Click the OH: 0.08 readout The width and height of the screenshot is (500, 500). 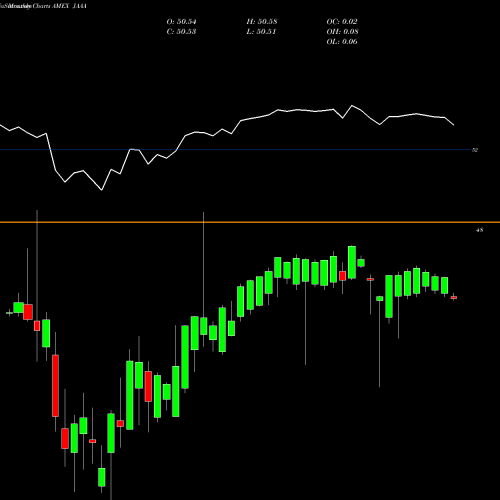point(342,32)
